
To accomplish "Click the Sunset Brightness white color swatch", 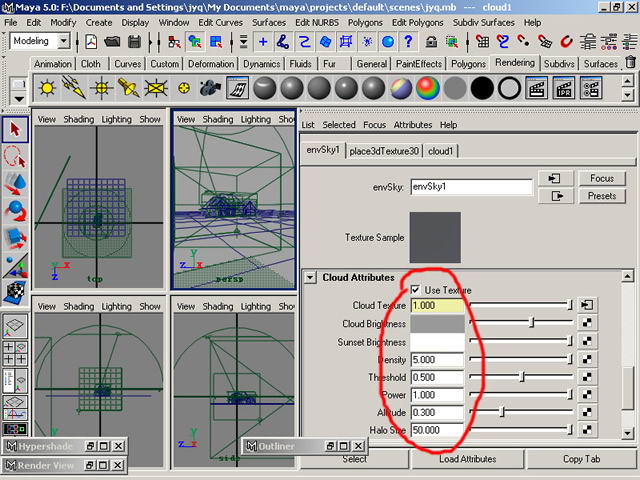I will [437, 342].
